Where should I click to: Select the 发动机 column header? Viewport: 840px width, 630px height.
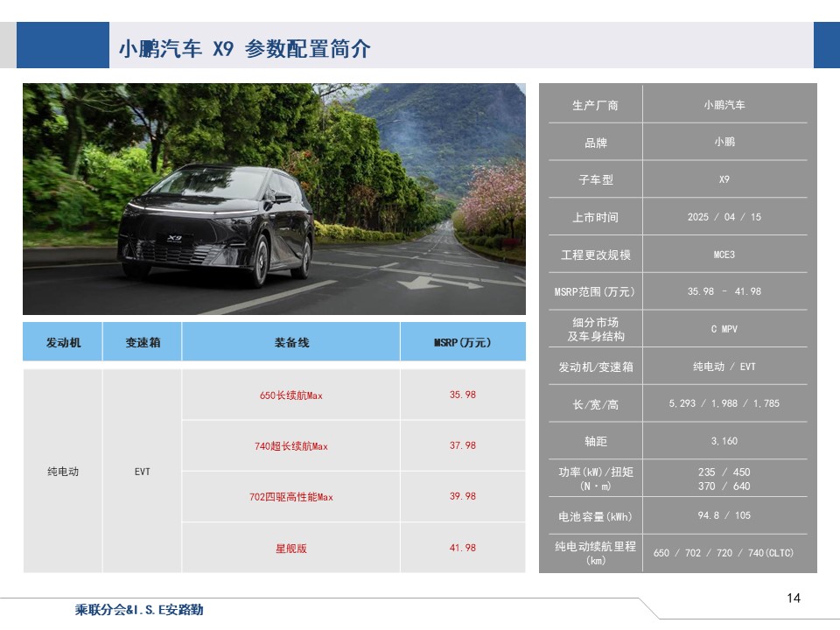coord(63,342)
